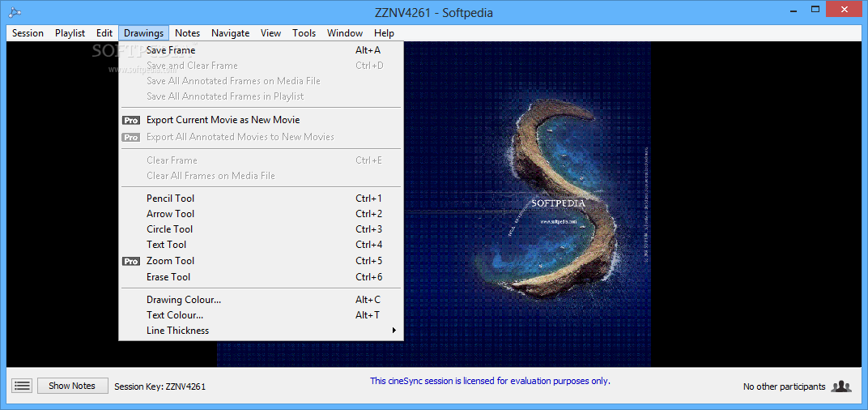Viewport: 868px width, 410px height.
Task: Click the evaluation license notice text
Action: point(490,381)
